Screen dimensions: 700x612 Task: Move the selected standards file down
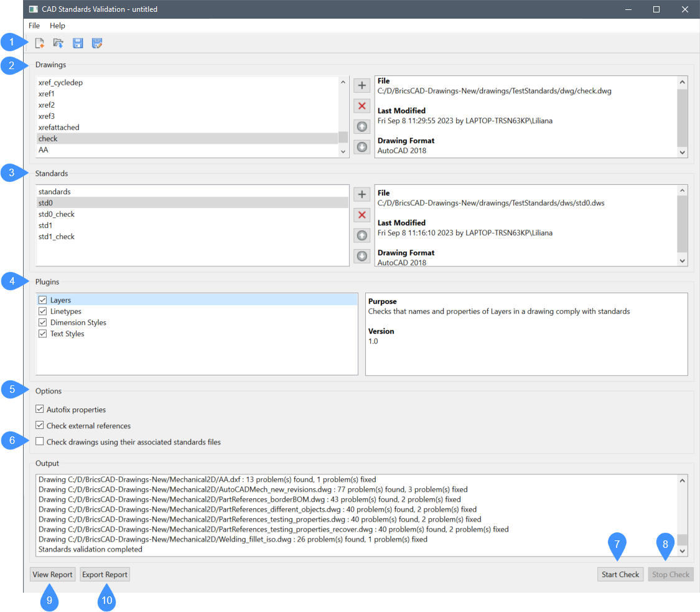[362, 255]
